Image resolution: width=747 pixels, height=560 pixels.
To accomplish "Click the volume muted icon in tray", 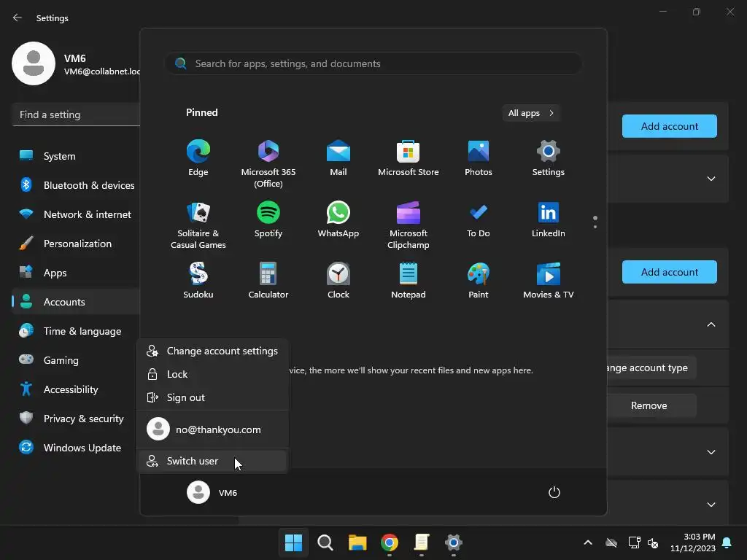I will click(653, 542).
